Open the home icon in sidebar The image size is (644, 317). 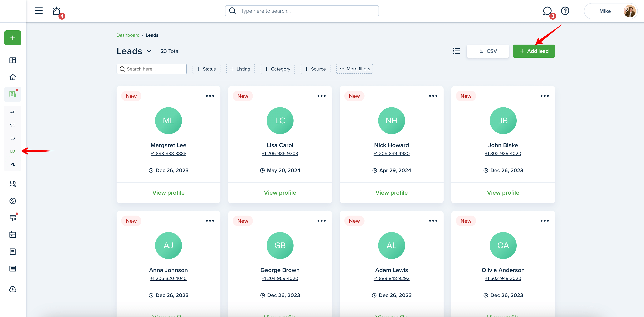(x=13, y=77)
